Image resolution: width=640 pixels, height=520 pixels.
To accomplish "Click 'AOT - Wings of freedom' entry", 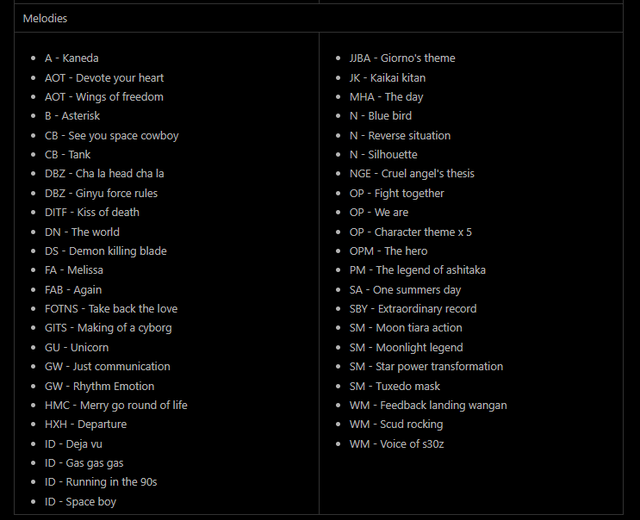I will (x=104, y=97).
